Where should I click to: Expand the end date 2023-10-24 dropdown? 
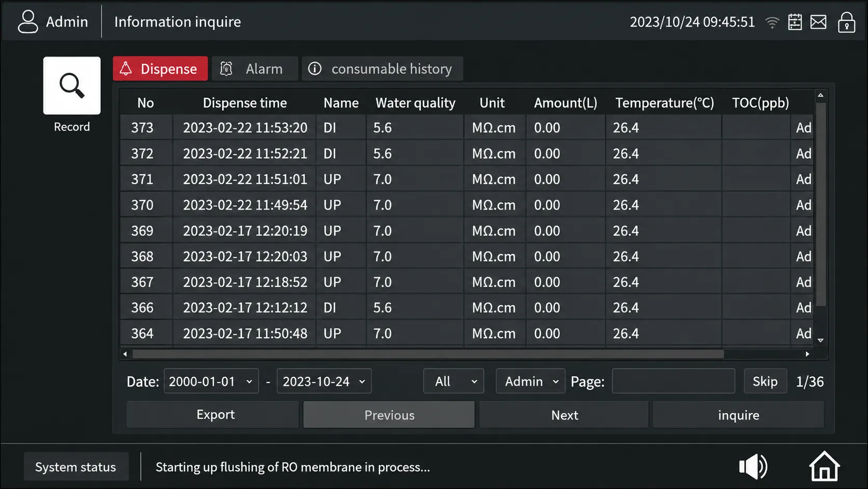[x=324, y=381]
